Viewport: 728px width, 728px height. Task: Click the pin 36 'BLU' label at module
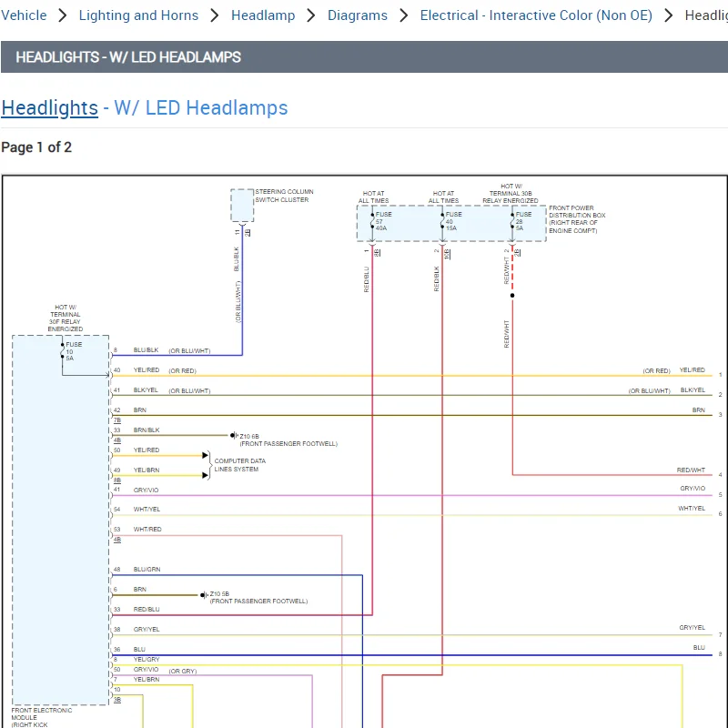tap(139, 649)
